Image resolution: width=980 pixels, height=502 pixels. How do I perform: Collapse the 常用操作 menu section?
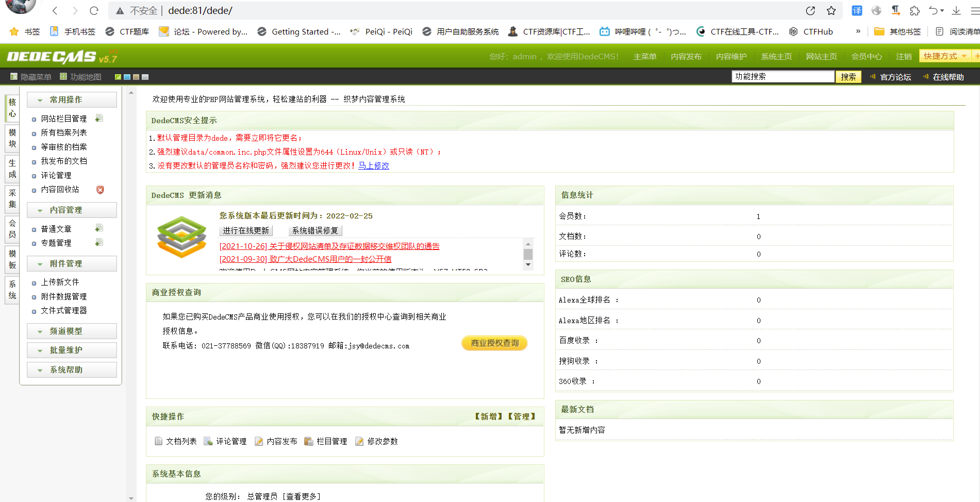(x=72, y=99)
